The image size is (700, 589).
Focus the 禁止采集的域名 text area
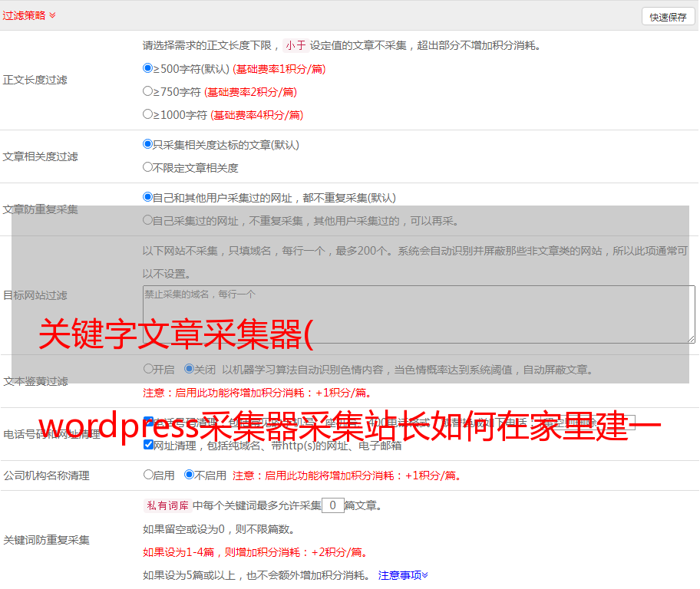[419, 314]
